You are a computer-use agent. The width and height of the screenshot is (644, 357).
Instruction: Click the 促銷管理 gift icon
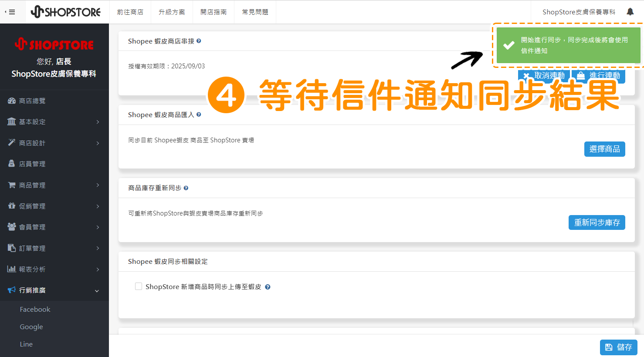pos(12,205)
